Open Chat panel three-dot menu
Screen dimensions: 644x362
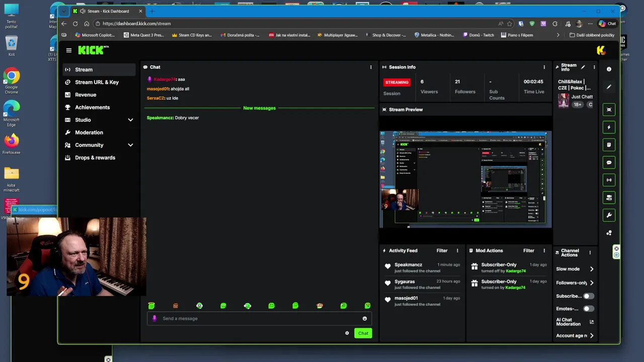click(371, 67)
